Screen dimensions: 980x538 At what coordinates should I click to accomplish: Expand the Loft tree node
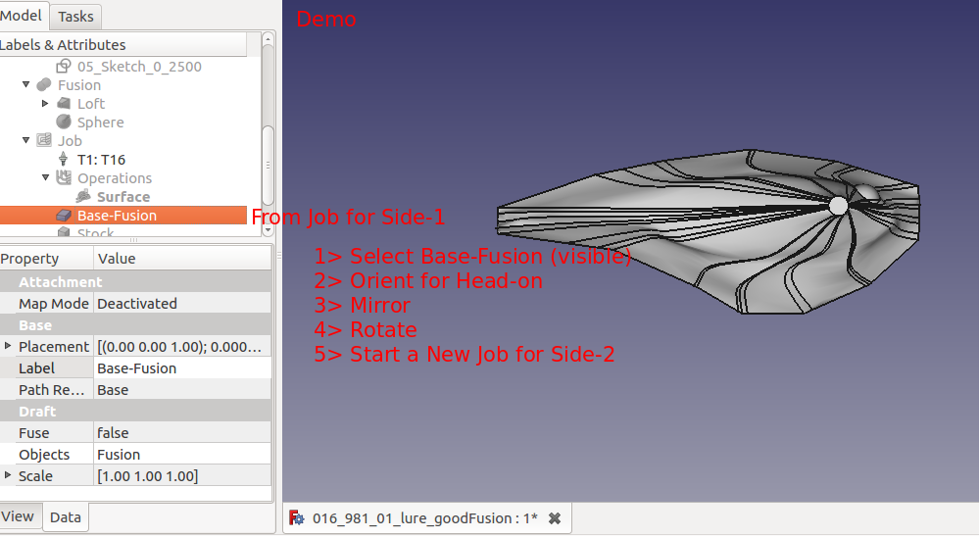[x=45, y=104]
